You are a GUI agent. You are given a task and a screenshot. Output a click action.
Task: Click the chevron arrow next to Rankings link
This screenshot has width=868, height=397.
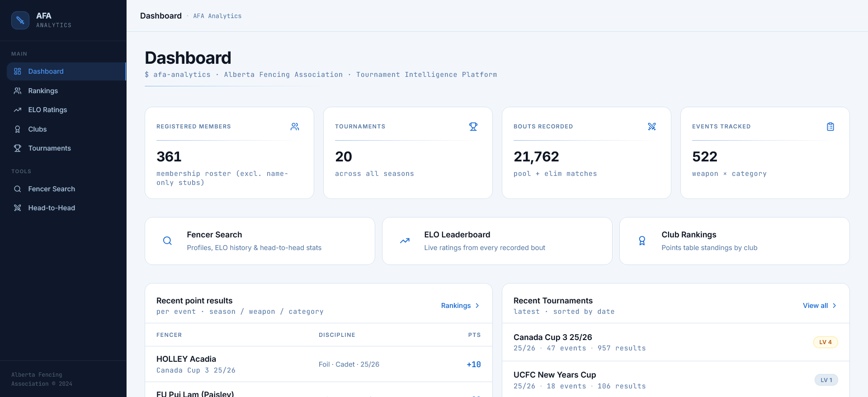tap(477, 306)
